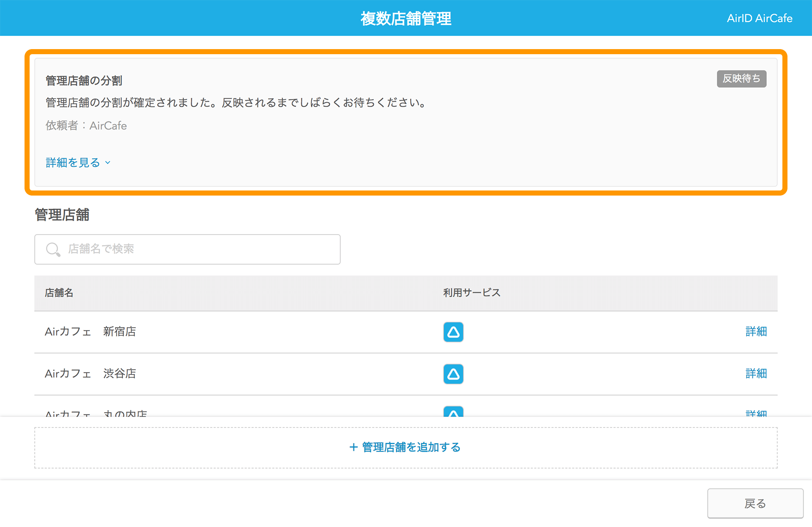Click the 反映待ち status badge
This screenshot has height=527, width=812.
741,79
